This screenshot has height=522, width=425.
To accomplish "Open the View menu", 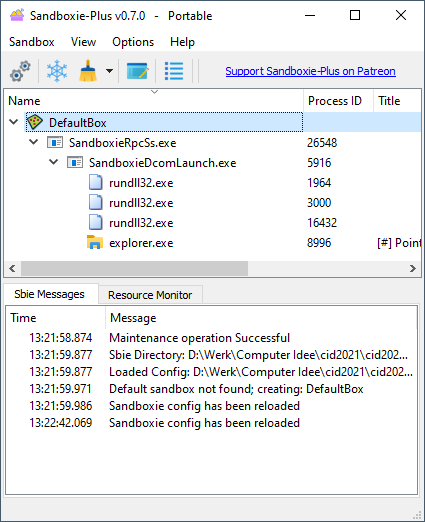I will click(x=83, y=42).
